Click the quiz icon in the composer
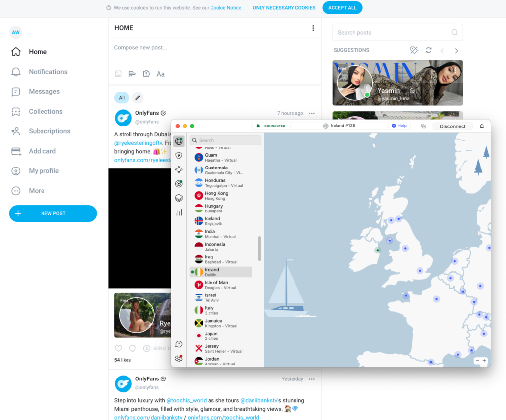506x420 pixels. coord(146,74)
